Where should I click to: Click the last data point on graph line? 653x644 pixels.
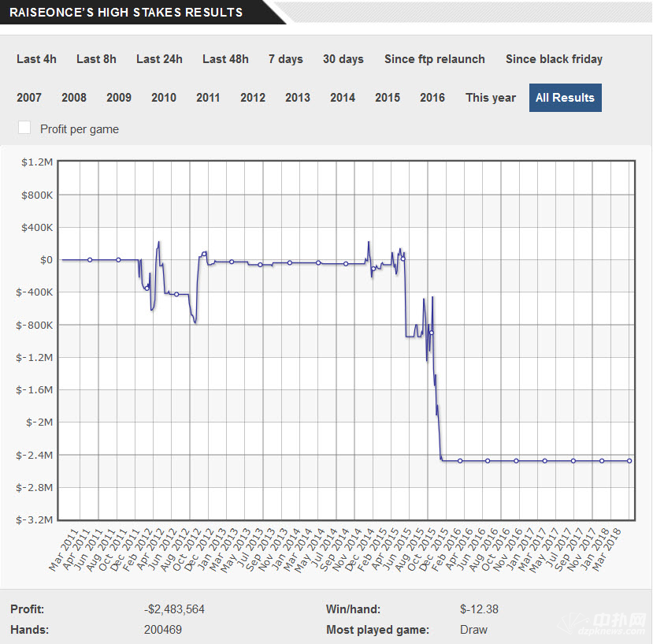[629, 460]
